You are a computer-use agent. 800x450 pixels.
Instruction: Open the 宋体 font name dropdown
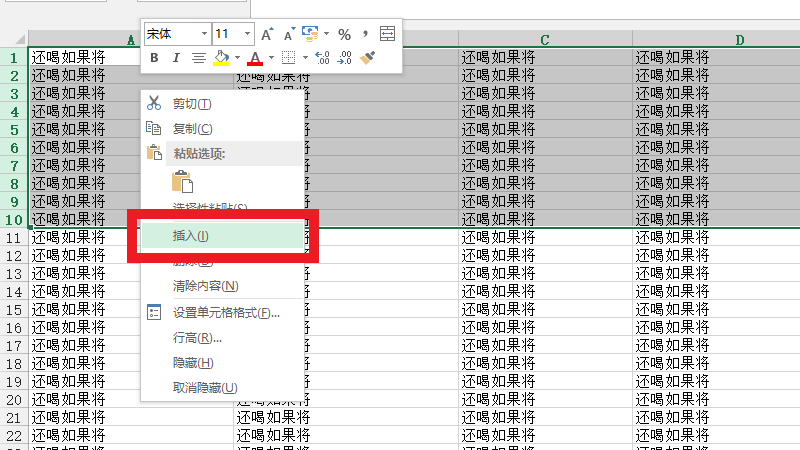click(204, 34)
